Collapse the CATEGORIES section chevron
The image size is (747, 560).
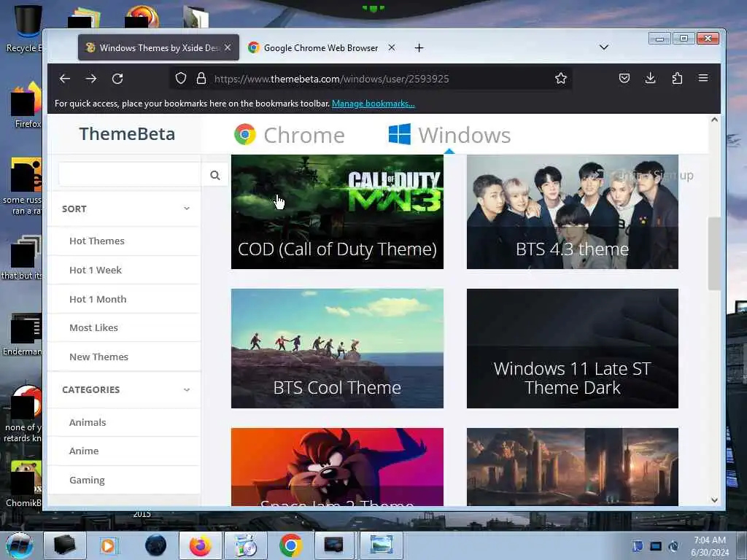[x=187, y=389]
